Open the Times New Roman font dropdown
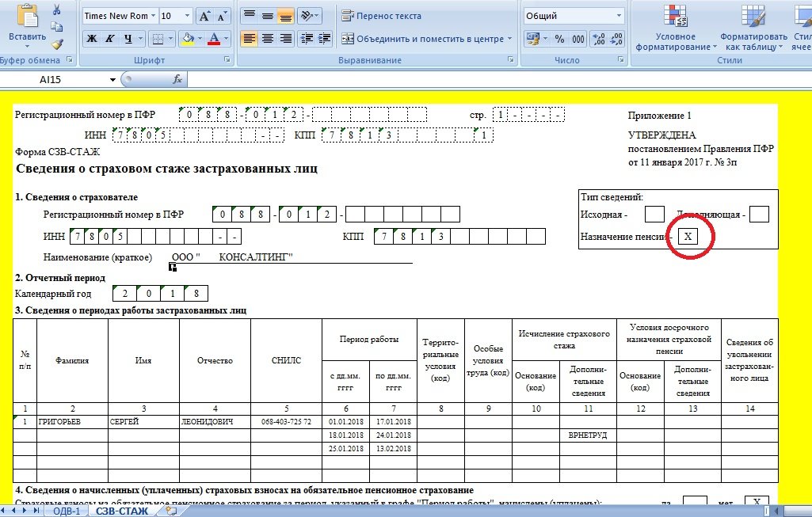Viewport: 812px width, 517px height. tap(152, 16)
